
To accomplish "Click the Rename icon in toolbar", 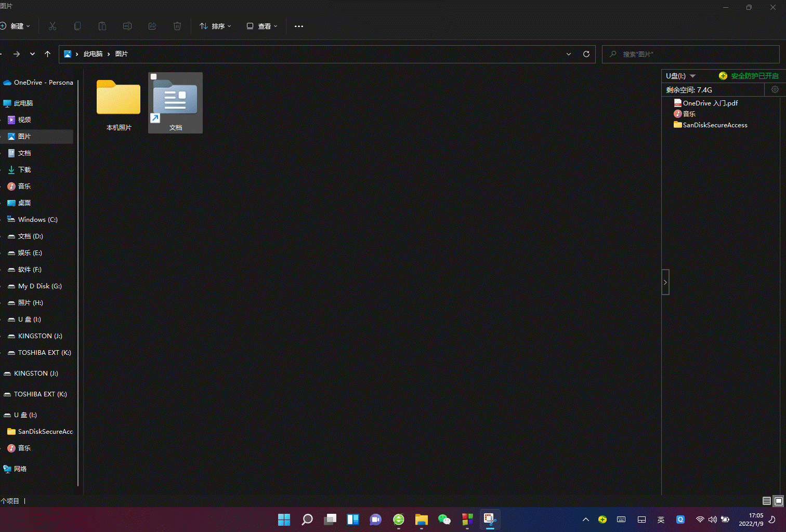I will pyautogui.click(x=127, y=26).
